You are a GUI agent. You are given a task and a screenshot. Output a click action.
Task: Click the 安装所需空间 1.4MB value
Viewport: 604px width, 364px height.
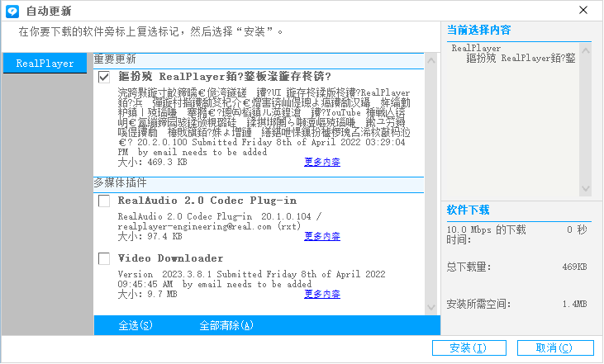point(574,304)
